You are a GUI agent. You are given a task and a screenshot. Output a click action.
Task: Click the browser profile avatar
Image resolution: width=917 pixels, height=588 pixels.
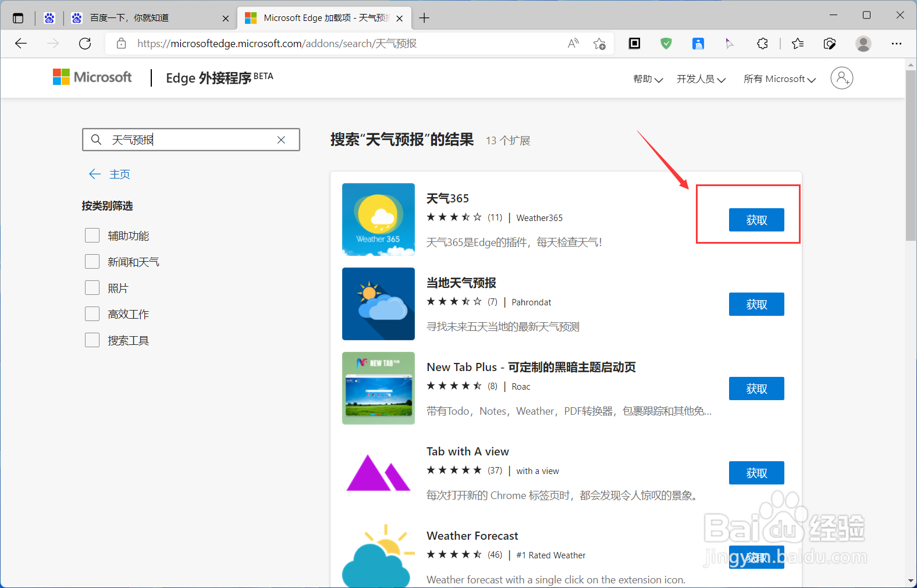click(863, 44)
